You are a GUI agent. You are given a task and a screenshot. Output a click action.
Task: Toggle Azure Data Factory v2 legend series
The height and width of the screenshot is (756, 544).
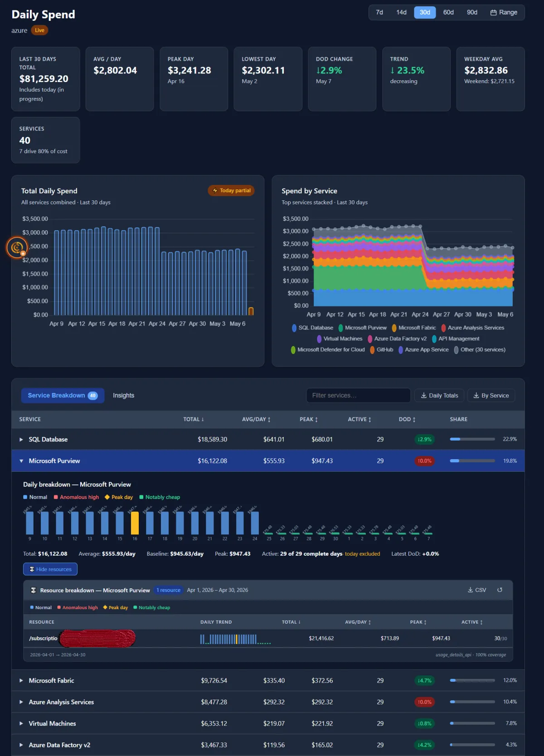coord(397,339)
